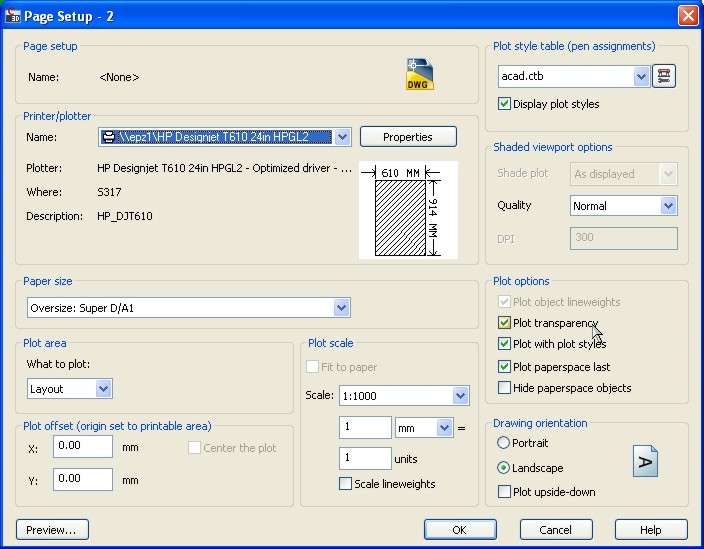The image size is (704, 549).
Task: Click the plot style table editor icon
Action: [x=664, y=76]
